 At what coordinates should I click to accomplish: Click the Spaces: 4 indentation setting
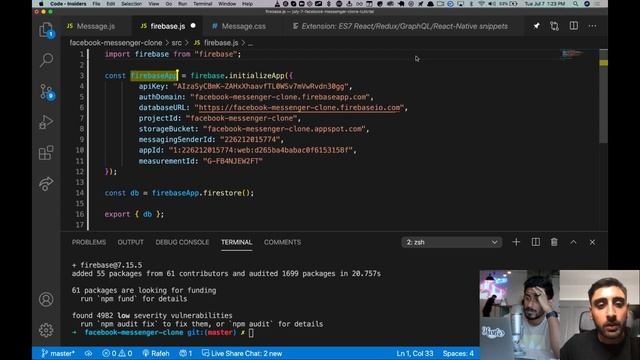pyautogui.click(x=458, y=353)
